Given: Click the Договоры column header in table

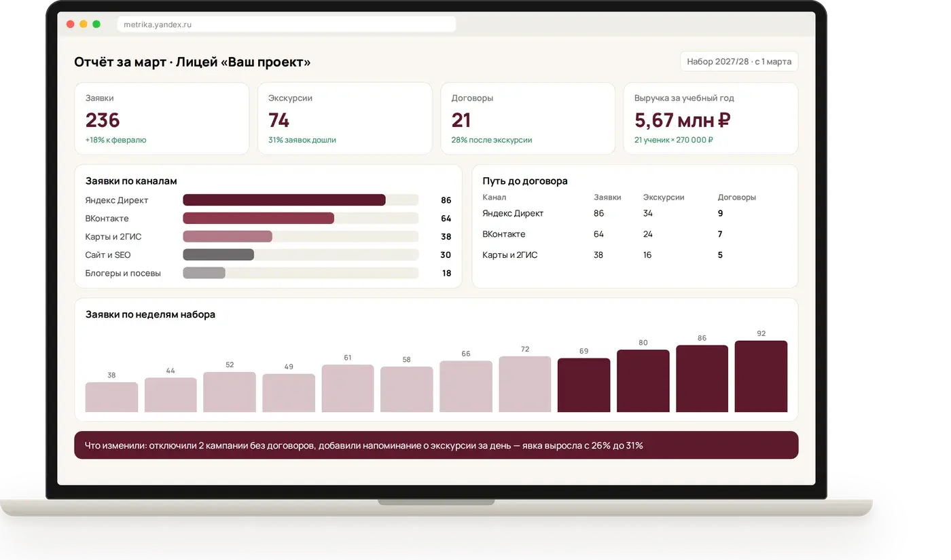Looking at the screenshot, I should tap(737, 198).
